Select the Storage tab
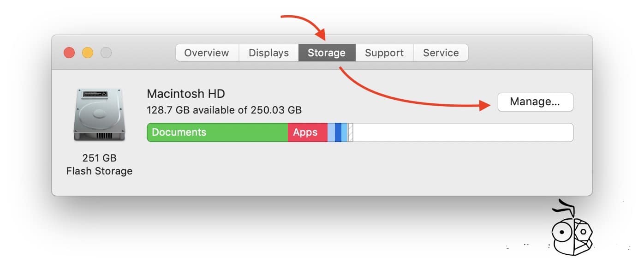The image size is (644, 264). coord(327,53)
